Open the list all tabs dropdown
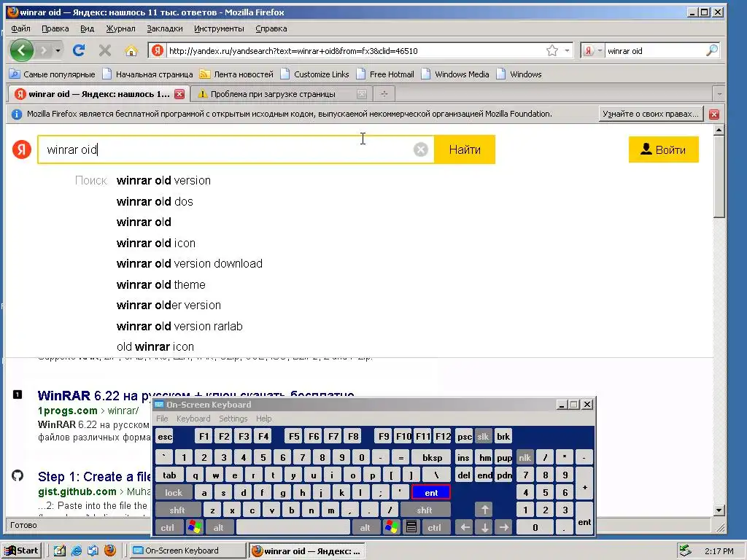747x560 pixels. coord(719,94)
